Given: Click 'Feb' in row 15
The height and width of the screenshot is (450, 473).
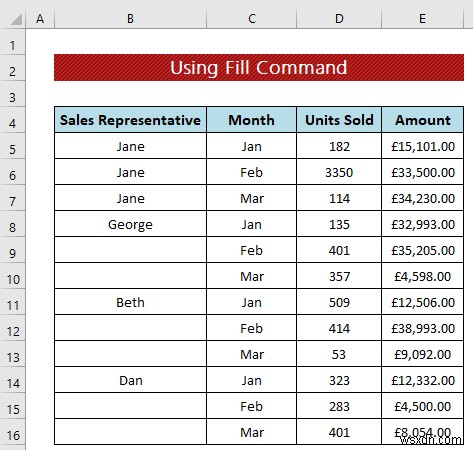Looking at the screenshot, I should coord(252,406).
